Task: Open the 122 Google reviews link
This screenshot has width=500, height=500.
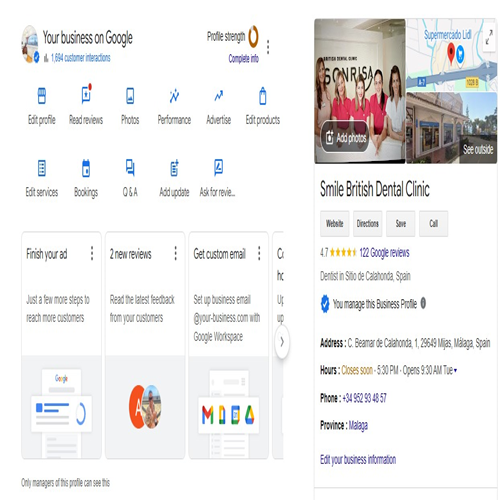Action: coord(384,253)
